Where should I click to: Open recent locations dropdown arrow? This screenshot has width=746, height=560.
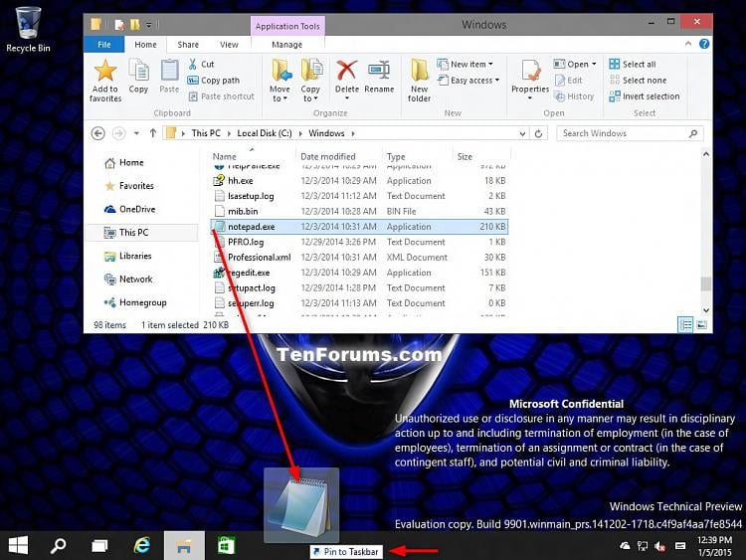point(136,133)
